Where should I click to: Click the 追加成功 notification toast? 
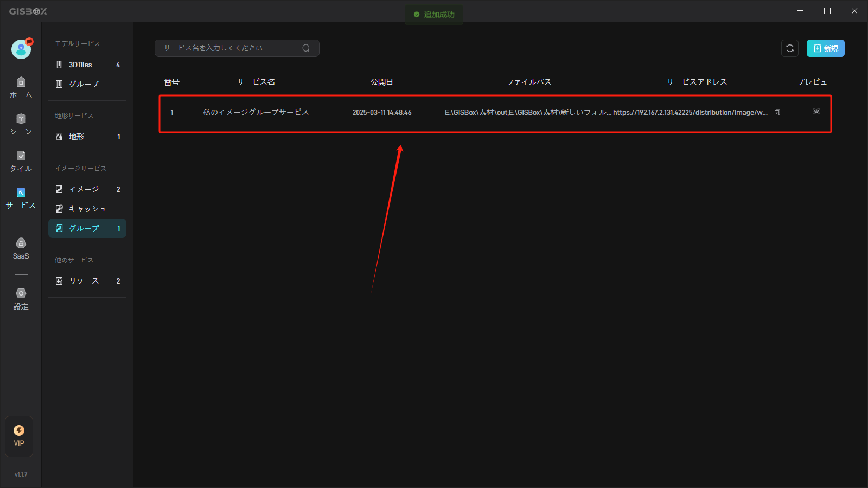(434, 15)
